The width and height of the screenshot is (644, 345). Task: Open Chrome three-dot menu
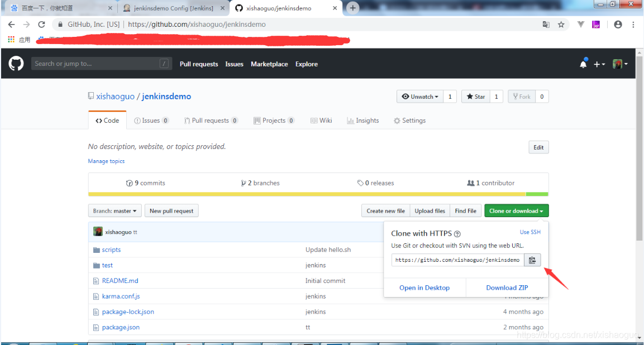[633, 25]
